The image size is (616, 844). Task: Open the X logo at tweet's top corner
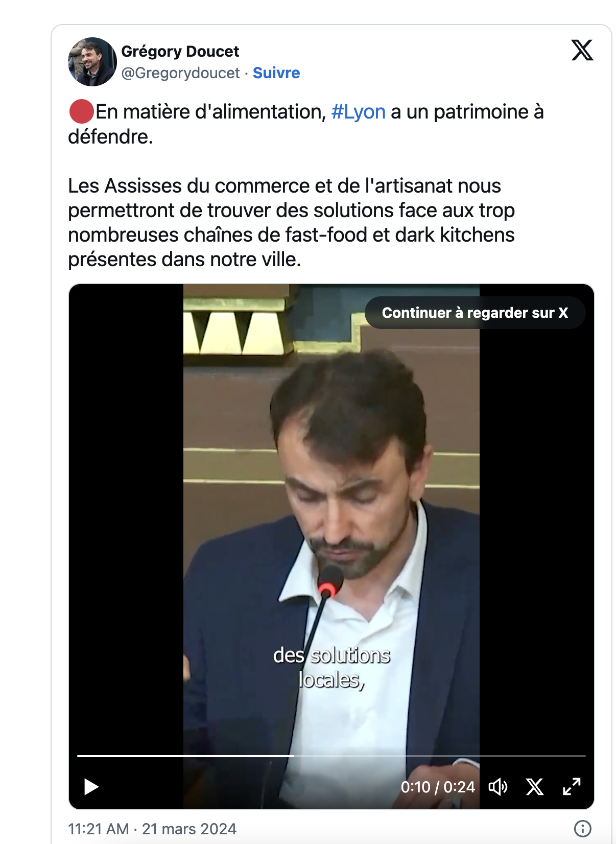[582, 50]
